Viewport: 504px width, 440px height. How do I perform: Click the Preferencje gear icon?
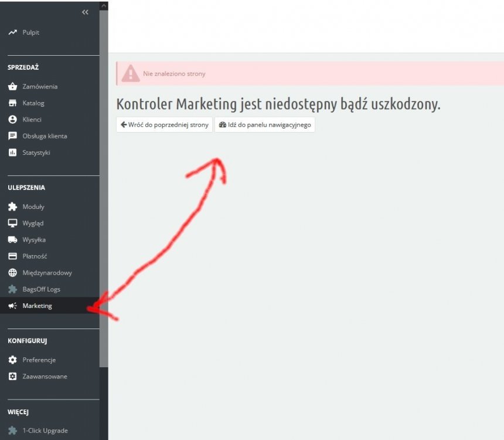point(12,360)
